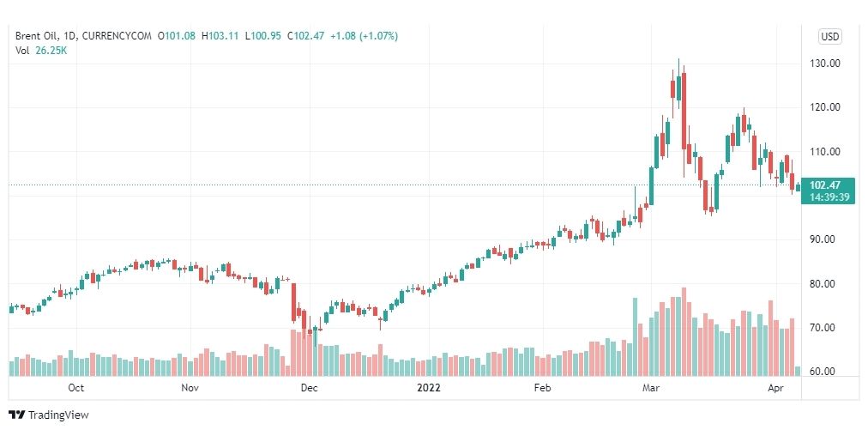The image size is (868, 430).
Task: Click the countdown timer 14:39:39
Action: click(x=829, y=197)
